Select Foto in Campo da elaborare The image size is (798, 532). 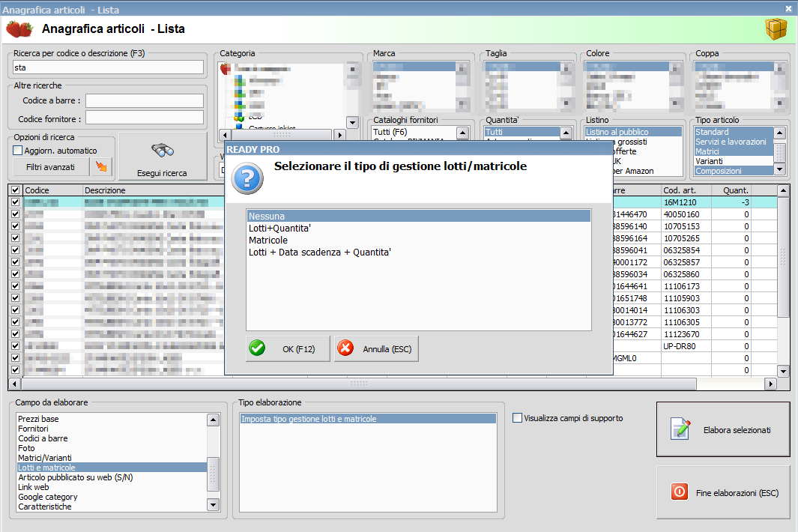112,448
